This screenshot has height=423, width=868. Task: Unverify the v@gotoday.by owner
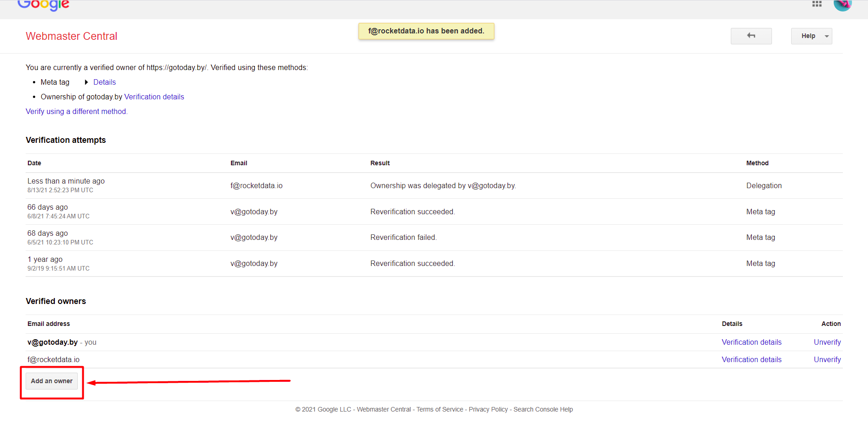tap(827, 342)
